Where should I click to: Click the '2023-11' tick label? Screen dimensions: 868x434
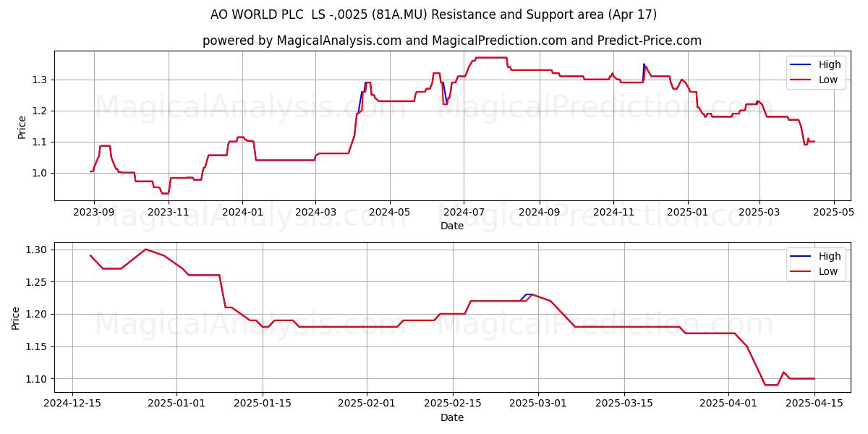[x=169, y=212]
